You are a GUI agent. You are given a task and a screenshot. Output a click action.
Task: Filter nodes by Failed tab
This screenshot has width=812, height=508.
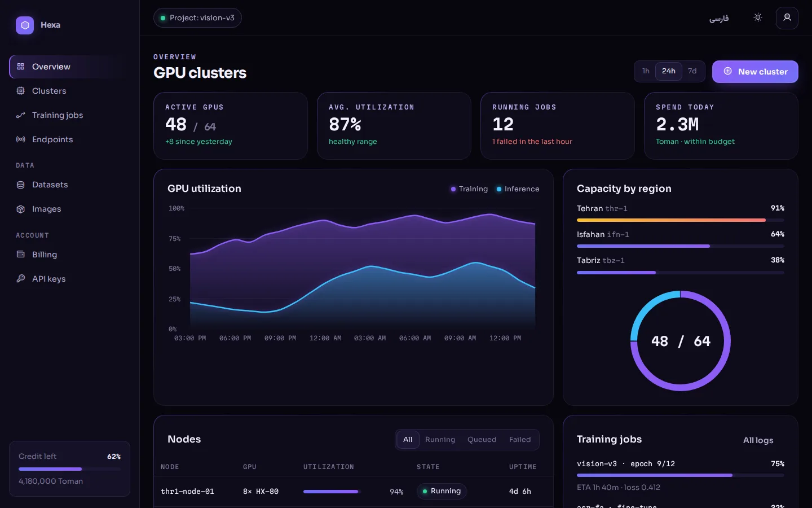click(520, 440)
